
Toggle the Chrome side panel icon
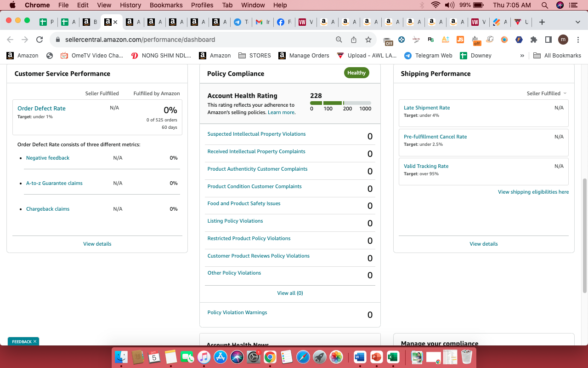tap(548, 40)
